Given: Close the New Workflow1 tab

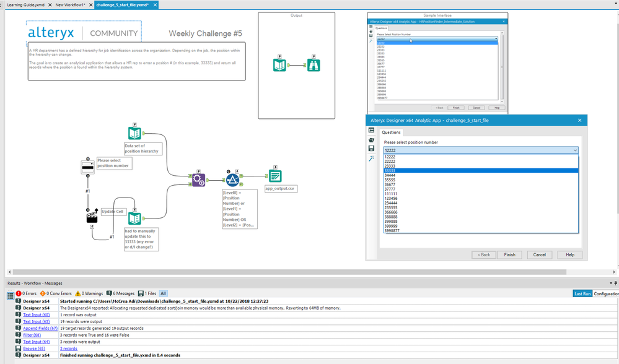Looking at the screenshot, I should (x=91, y=5).
